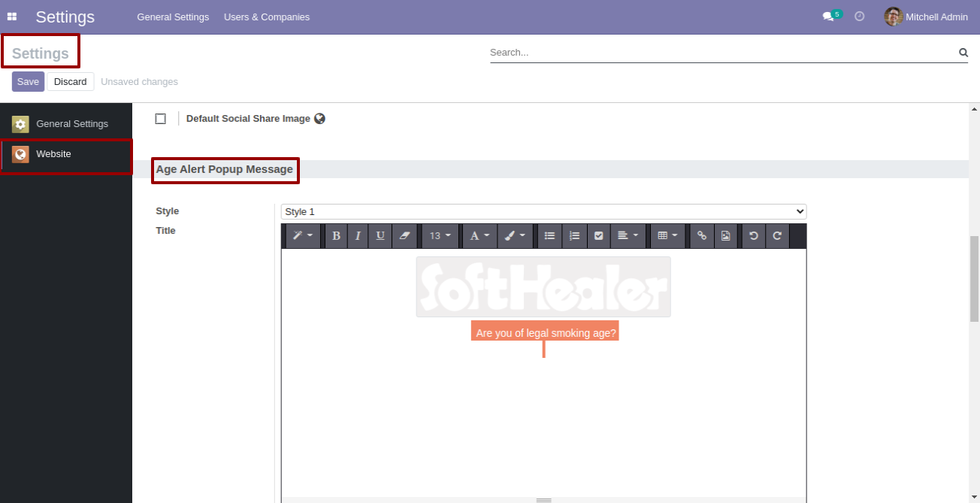
Task: Insert a checklist in the editor
Action: [x=598, y=236]
